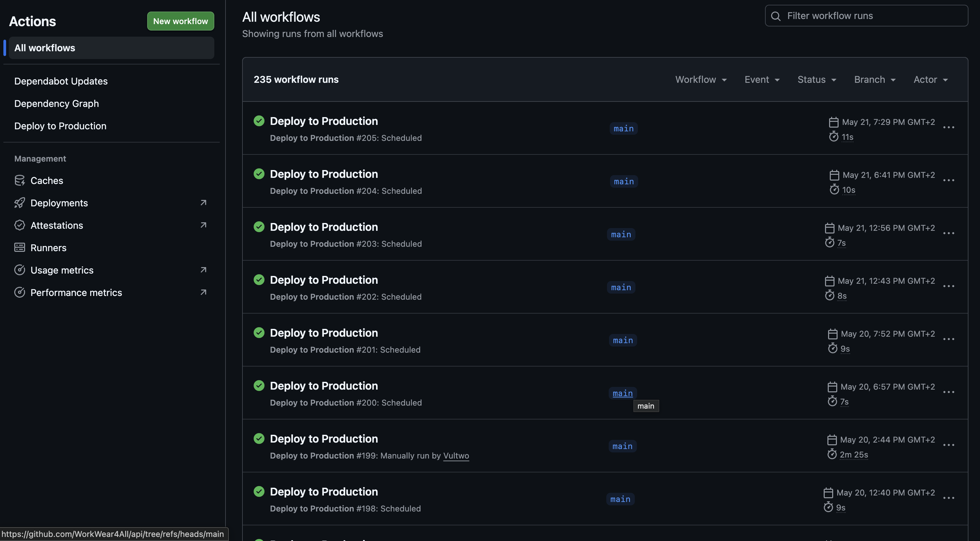Open the Deployments management page
980x541 pixels.
click(59, 203)
